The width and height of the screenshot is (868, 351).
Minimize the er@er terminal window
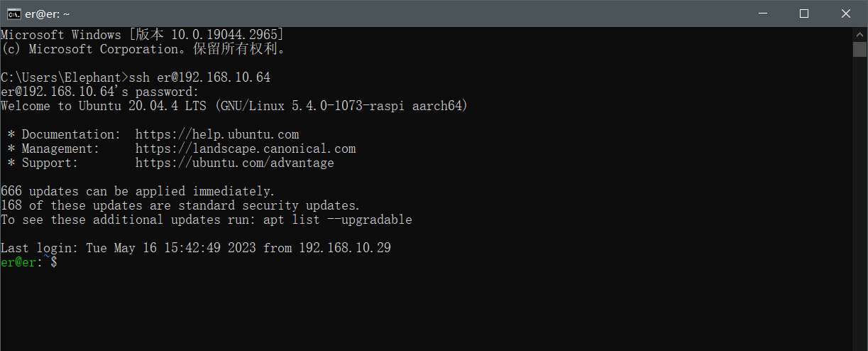tap(763, 13)
